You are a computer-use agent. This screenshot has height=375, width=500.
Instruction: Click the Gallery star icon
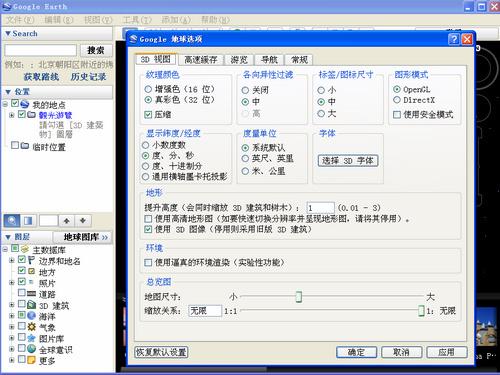click(31, 338)
